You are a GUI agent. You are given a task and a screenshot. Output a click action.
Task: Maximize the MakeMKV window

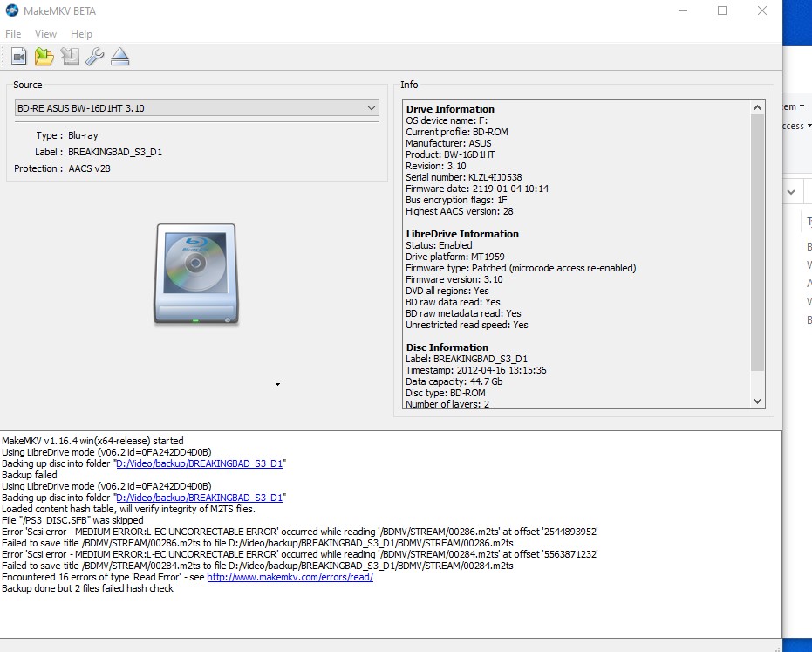coord(722,10)
